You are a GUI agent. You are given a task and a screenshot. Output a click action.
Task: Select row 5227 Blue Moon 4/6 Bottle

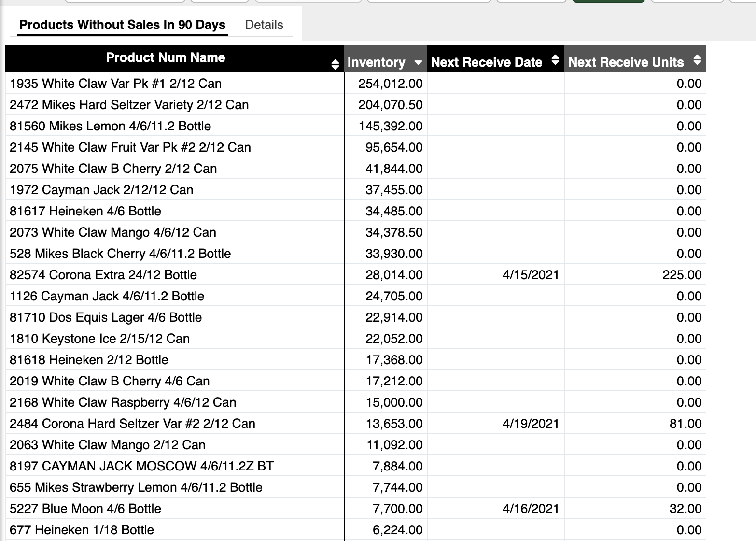coord(355,509)
